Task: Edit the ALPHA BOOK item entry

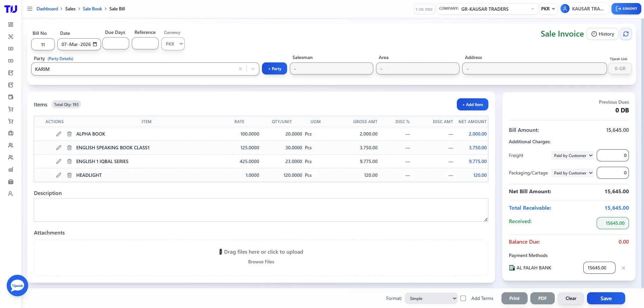Action: (59, 134)
